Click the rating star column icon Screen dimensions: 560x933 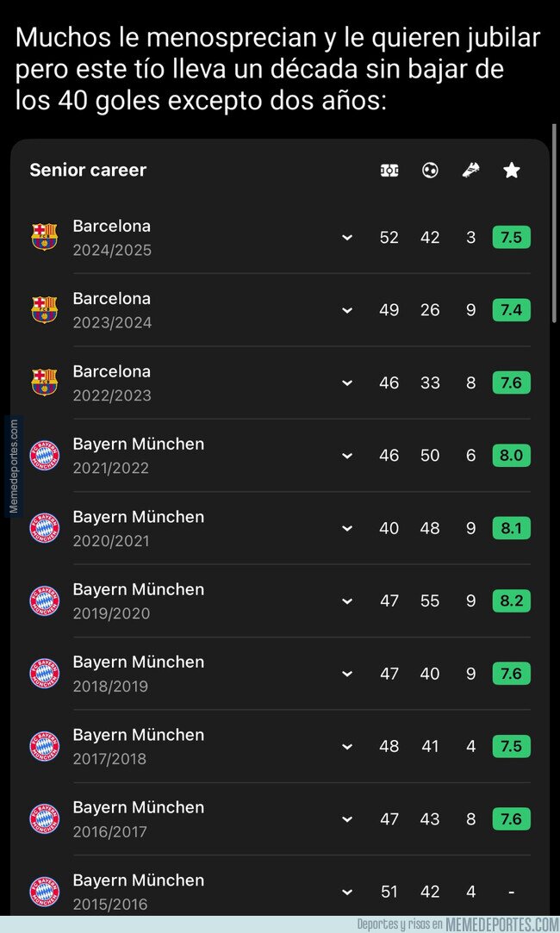click(x=512, y=171)
